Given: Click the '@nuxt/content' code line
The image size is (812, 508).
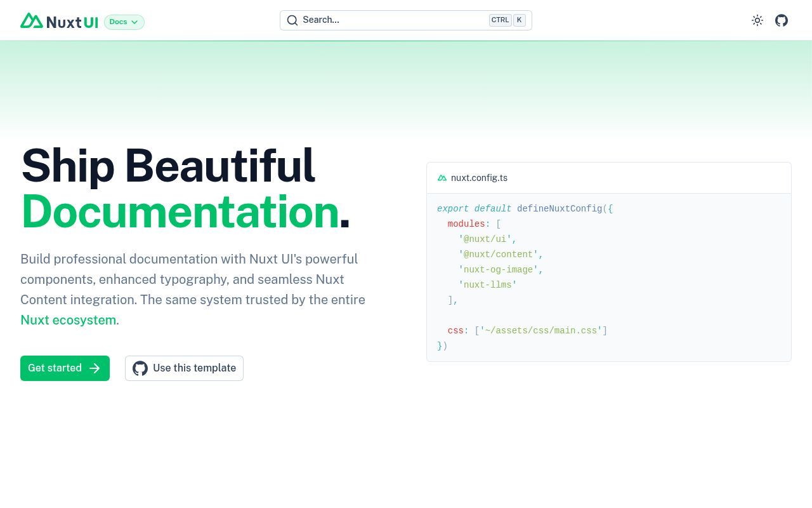Looking at the screenshot, I should 501,255.
